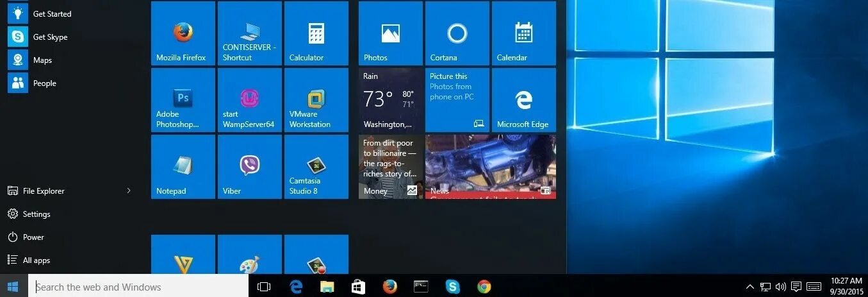The height and width of the screenshot is (297, 868).
Task: Open the VMware Workstation tile
Action: point(316,100)
